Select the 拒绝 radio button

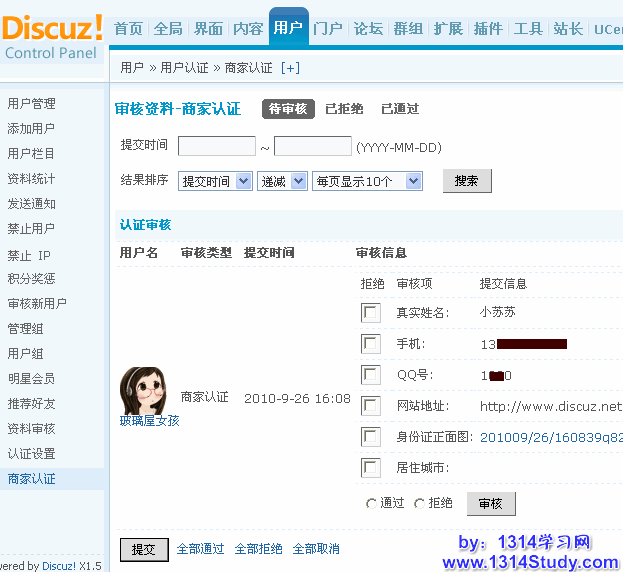[x=420, y=504]
